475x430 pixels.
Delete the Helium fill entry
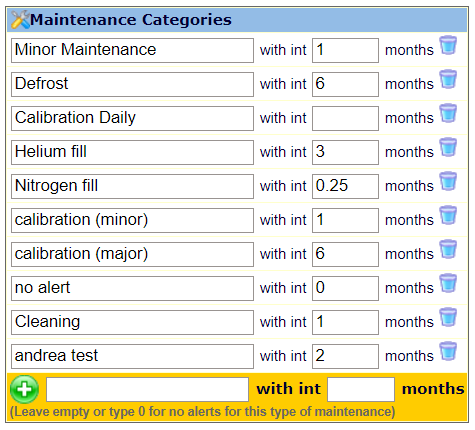coord(448,147)
